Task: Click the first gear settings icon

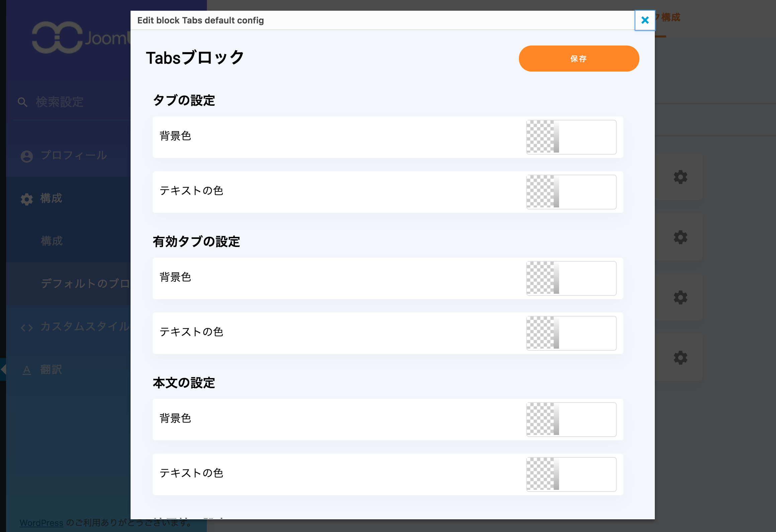Action: pos(680,177)
